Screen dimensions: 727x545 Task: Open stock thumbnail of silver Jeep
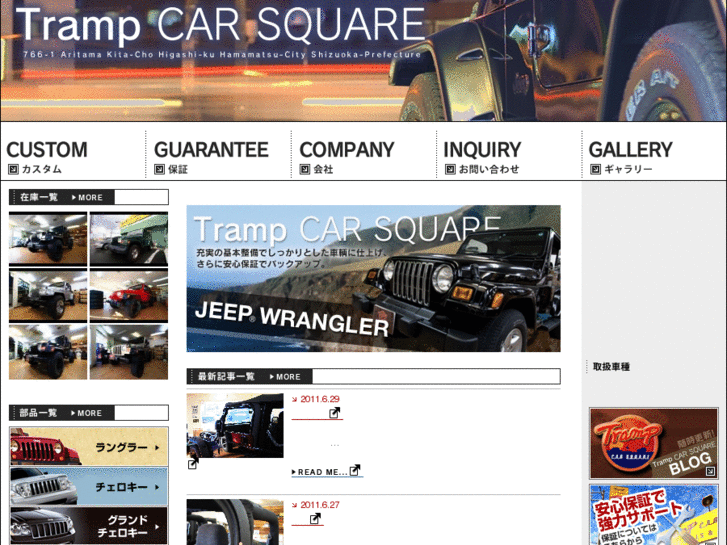(48, 296)
